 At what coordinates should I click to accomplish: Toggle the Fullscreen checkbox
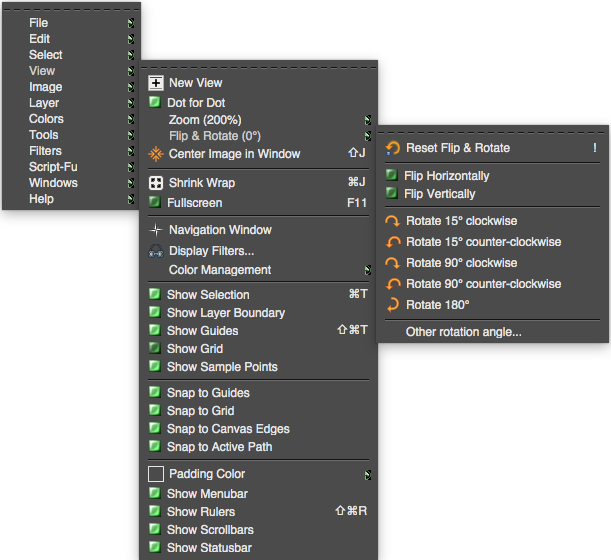pos(155,202)
